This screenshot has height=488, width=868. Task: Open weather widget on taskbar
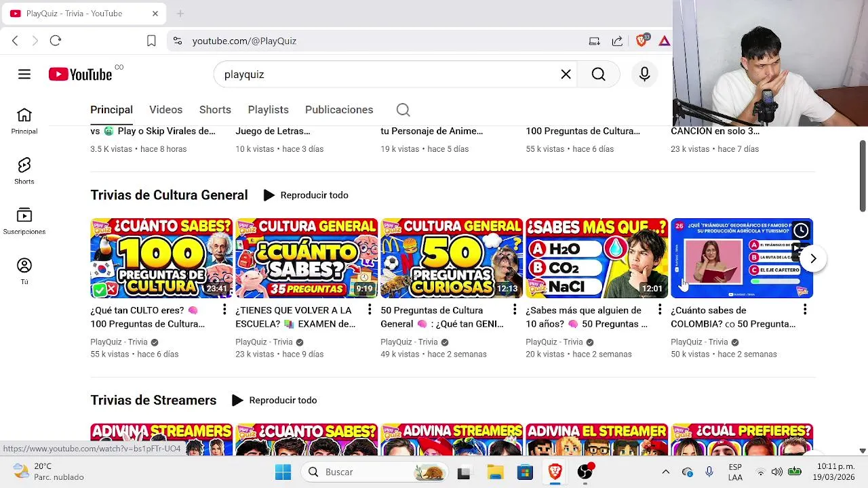(49, 472)
